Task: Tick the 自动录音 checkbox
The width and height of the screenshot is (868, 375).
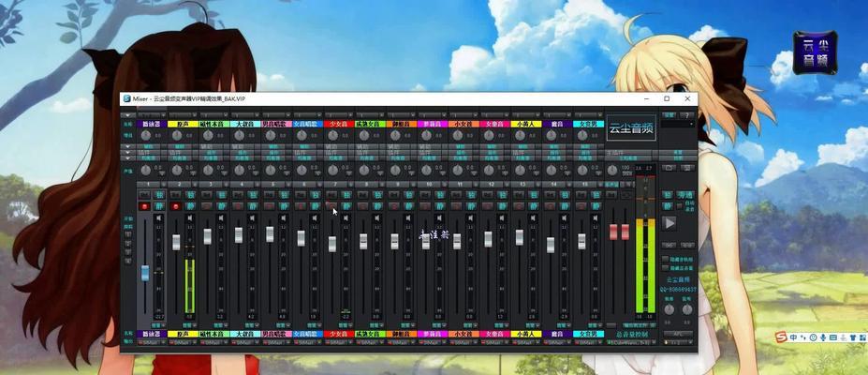Action: click(680, 206)
